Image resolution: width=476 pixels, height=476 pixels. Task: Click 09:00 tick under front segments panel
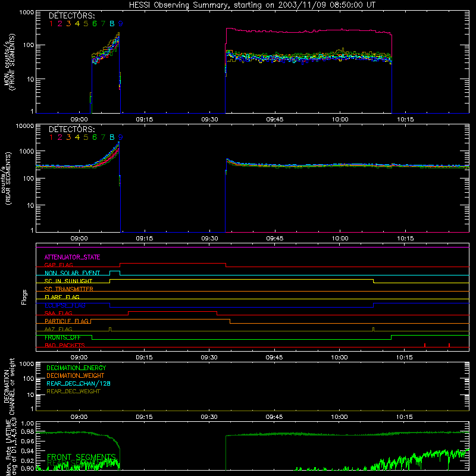tap(79, 120)
